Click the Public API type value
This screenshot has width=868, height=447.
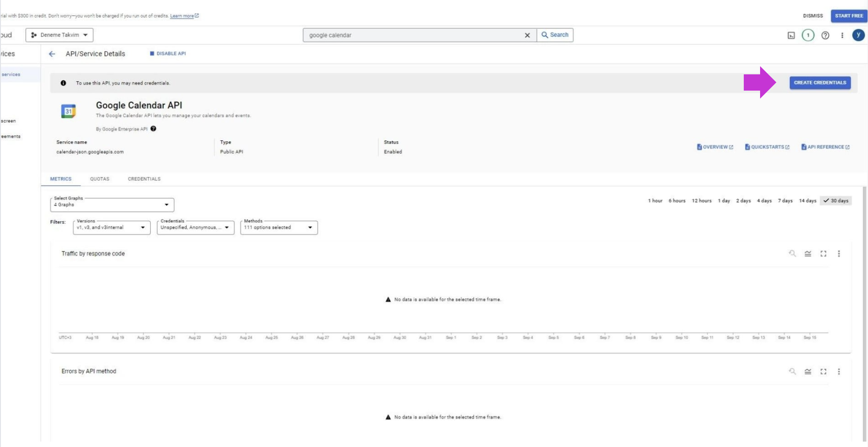pos(232,152)
